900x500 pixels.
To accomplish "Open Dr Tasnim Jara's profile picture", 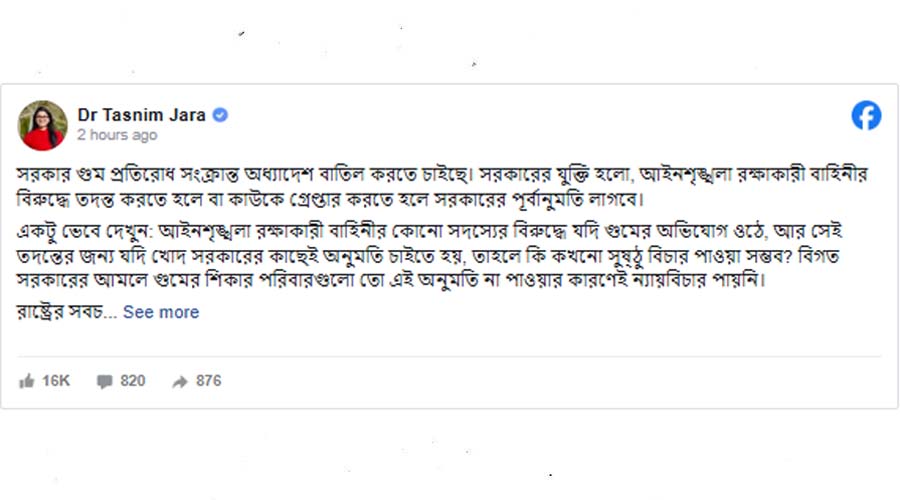I will coord(42,125).
